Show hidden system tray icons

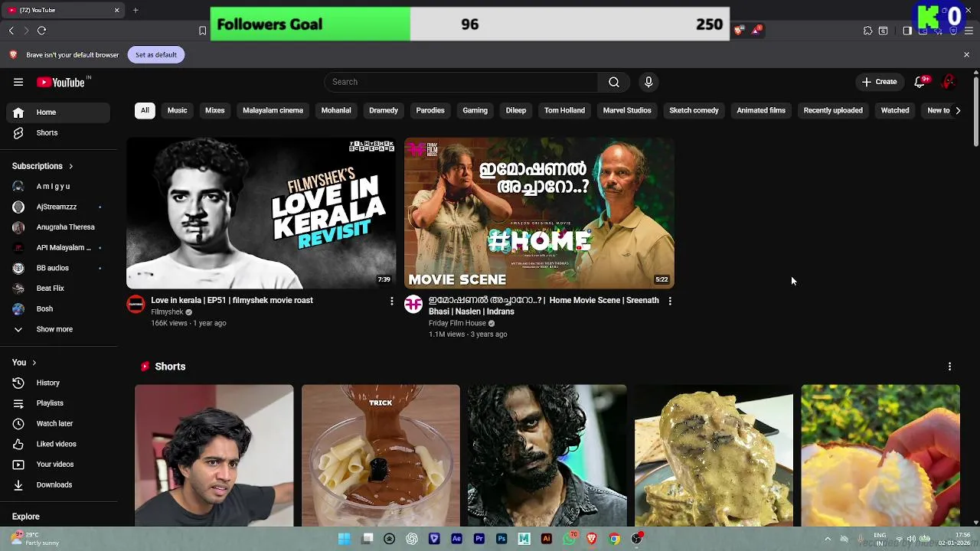tap(827, 539)
